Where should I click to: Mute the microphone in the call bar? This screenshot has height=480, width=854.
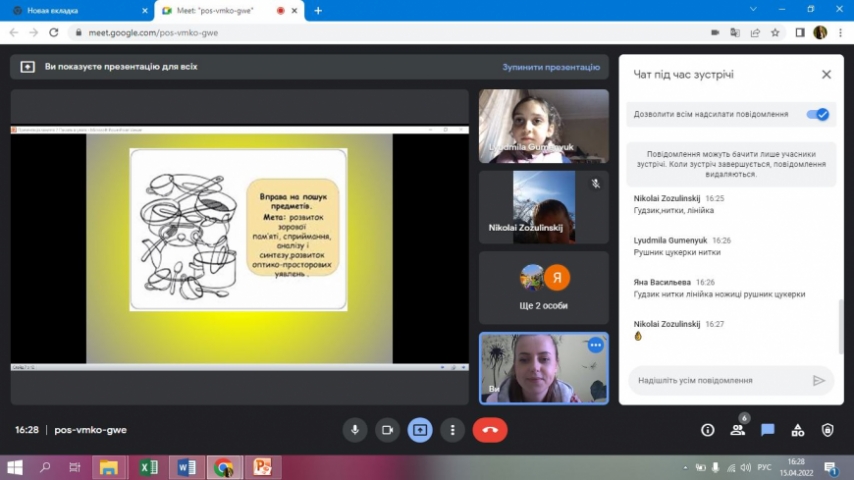pos(354,430)
